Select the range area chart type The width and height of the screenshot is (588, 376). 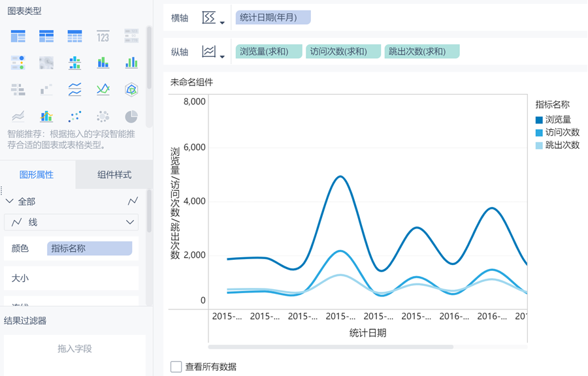coord(18,116)
